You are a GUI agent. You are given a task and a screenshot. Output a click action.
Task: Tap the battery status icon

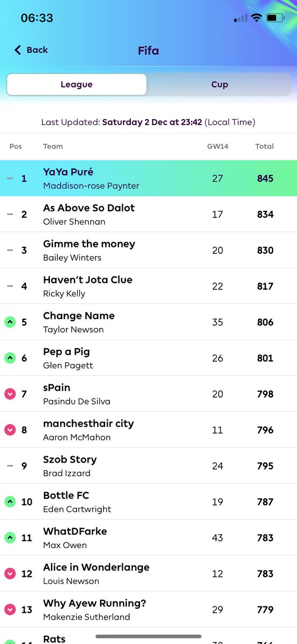tap(276, 18)
